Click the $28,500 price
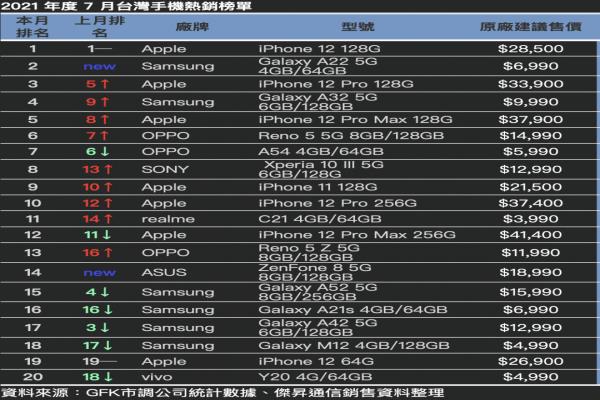This screenshot has height=400, width=600. point(530,49)
